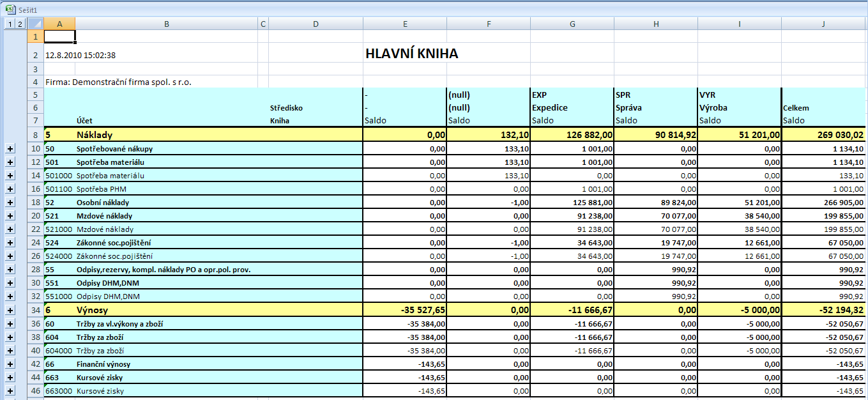Show outline level 2
This screenshot has width=868, height=400.
(x=20, y=24)
